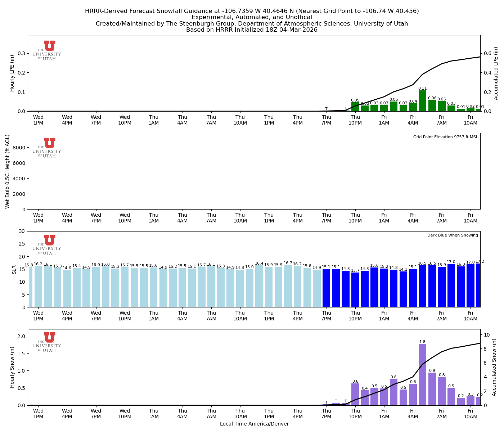Click the 0.6 green LPE bar at Thu 10PM
Screen dimensions: 504x432
(x=355, y=107)
